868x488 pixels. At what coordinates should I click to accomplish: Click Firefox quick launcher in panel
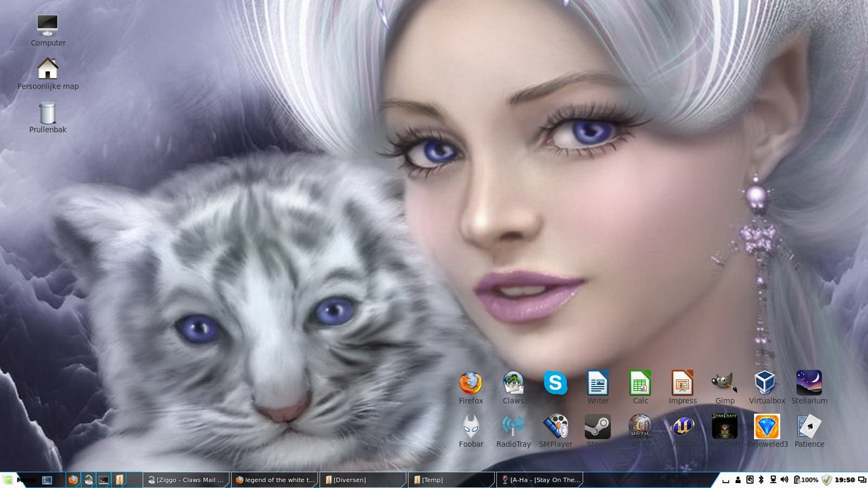point(73,480)
